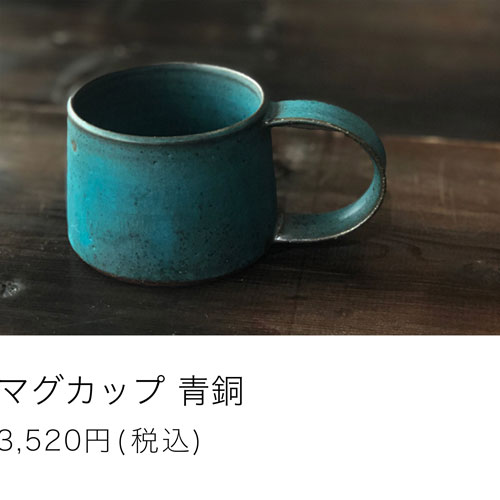The image size is (500, 500).
Task: Click the 3,520 number in the price
Action: [40, 441]
